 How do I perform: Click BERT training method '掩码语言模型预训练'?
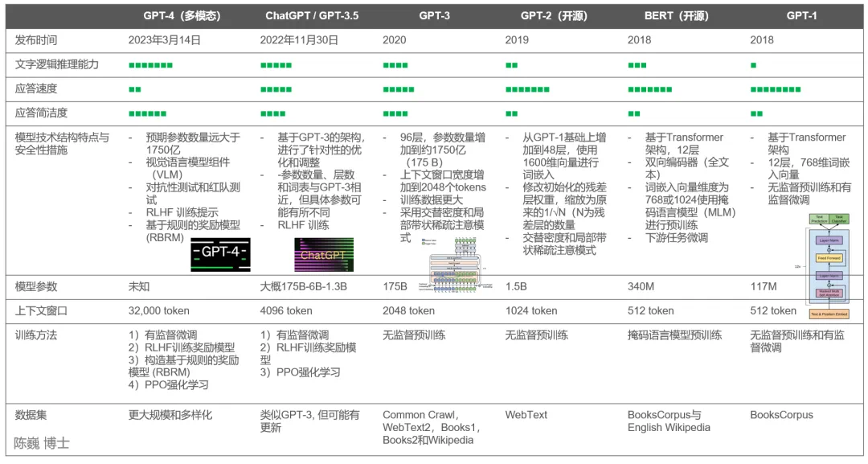pyautogui.click(x=675, y=335)
